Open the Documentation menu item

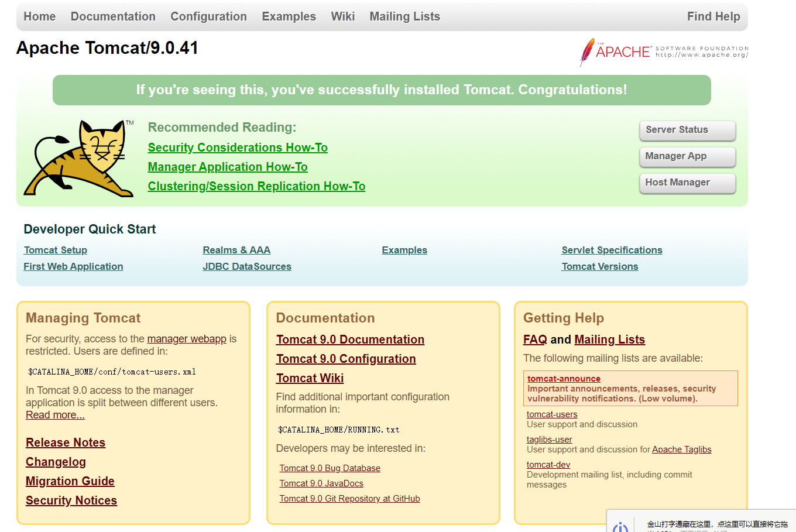[113, 16]
